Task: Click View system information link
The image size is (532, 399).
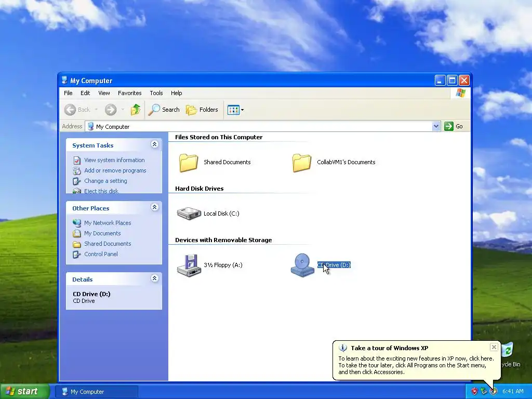Action: point(114,160)
